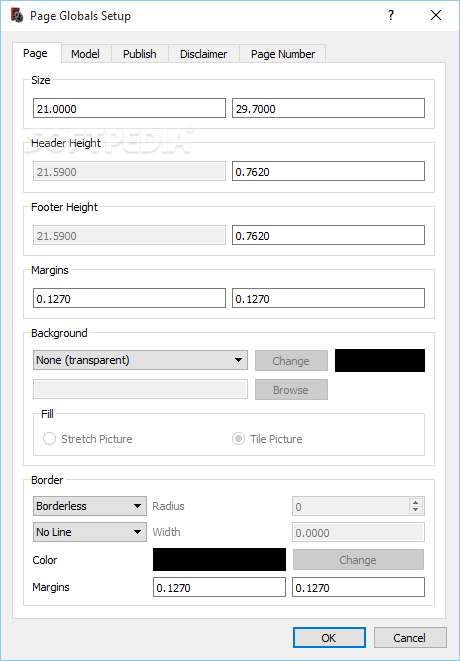Click the Border Color Change button
This screenshot has height=661, width=460.
(358, 560)
